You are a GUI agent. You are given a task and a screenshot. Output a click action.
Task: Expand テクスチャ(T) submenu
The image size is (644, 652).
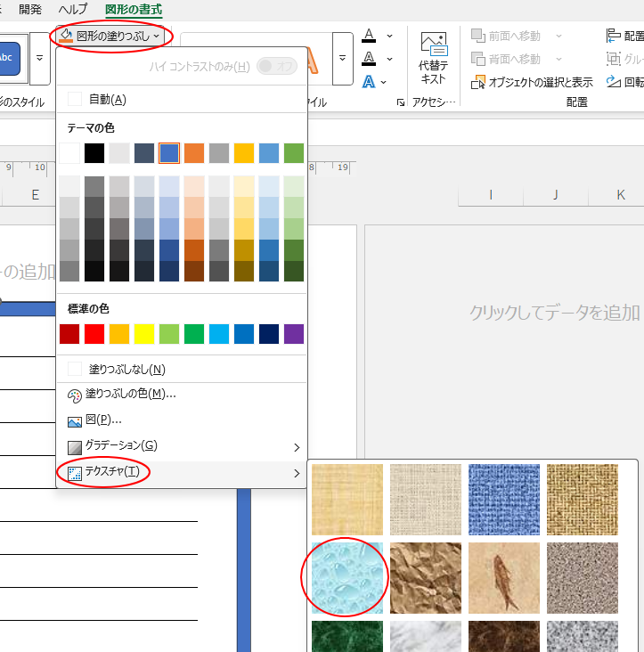(181, 473)
